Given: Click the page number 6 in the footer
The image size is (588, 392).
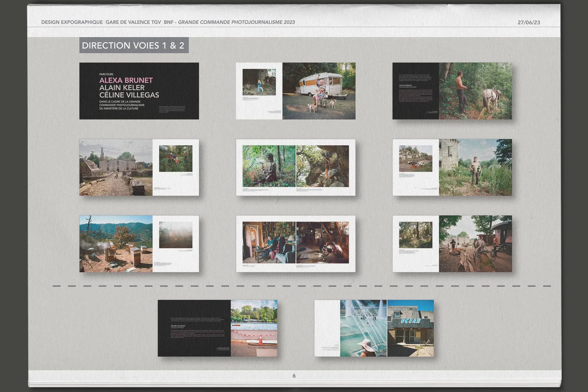Looking at the screenshot, I should pyautogui.click(x=294, y=376).
